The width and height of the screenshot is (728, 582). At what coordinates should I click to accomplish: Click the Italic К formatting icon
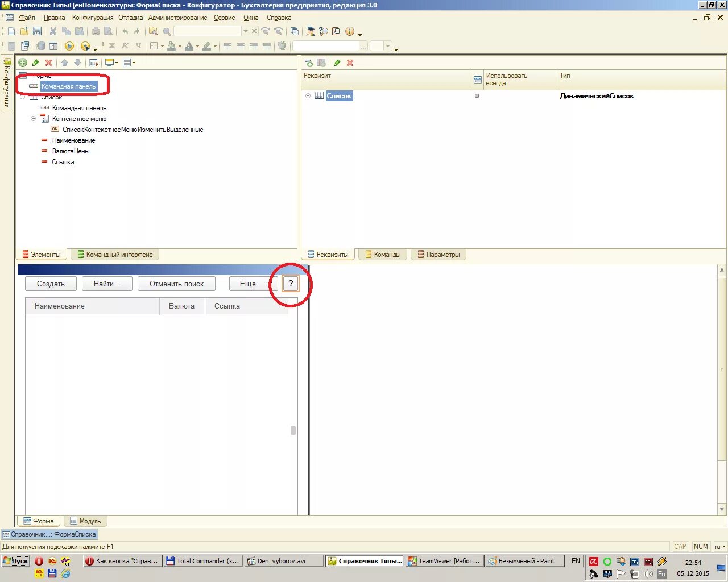coord(125,46)
